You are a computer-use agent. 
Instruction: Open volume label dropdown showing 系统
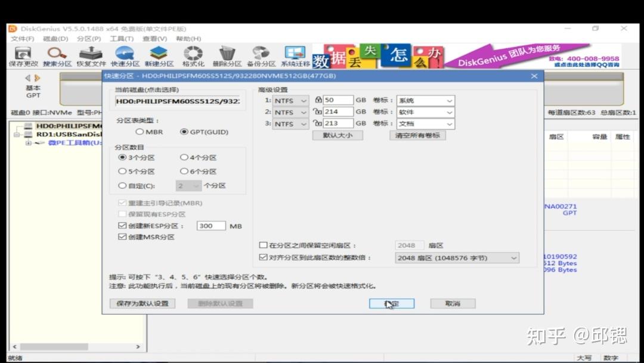click(426, 100)
